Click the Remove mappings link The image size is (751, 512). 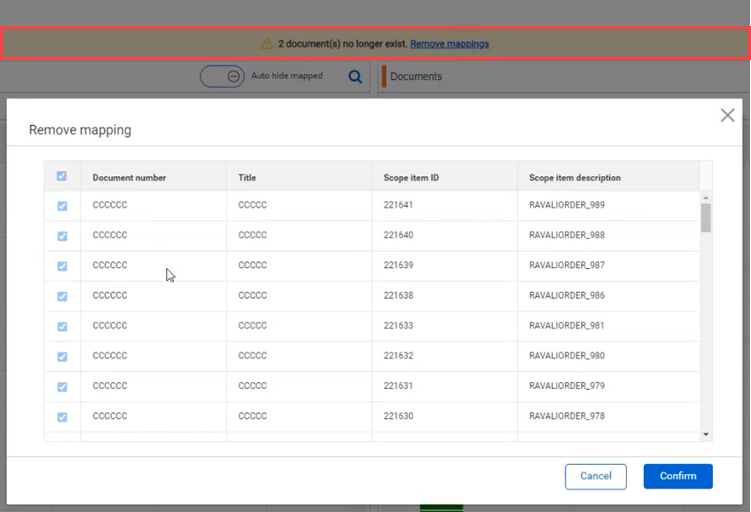coord(449,44)
